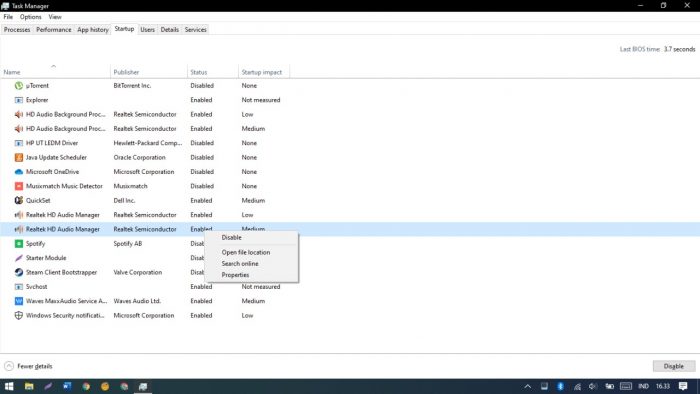Switch to the Users tab
This screenshot has width=700, height=394.
[147, 29]
